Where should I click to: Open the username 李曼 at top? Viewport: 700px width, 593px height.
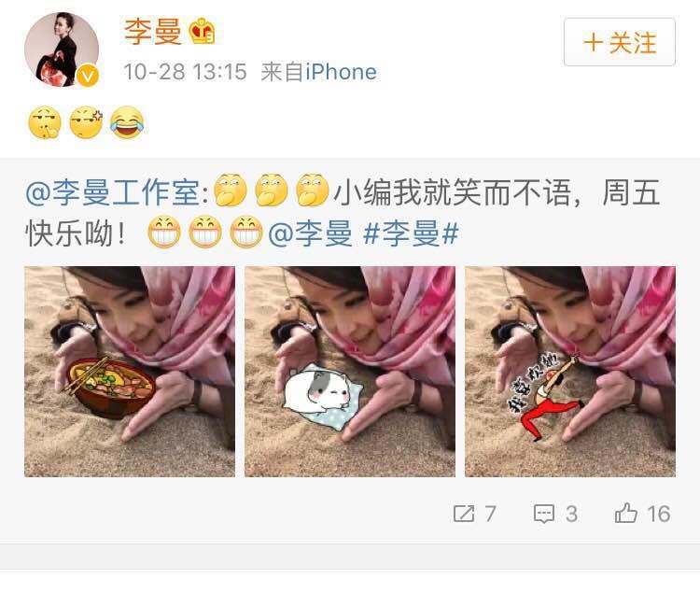point(152,31)
